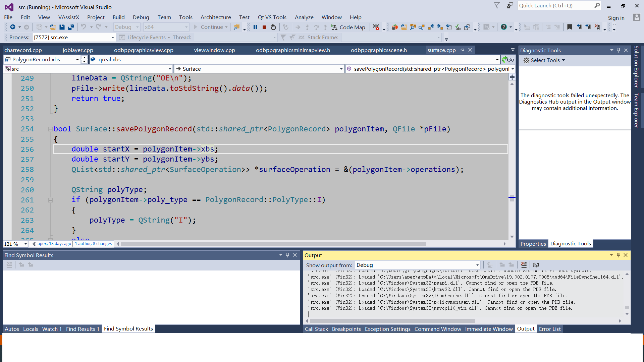This screenshot has width=644, height=362.
Task: Open the Debug menu
Action: (141, 17)
